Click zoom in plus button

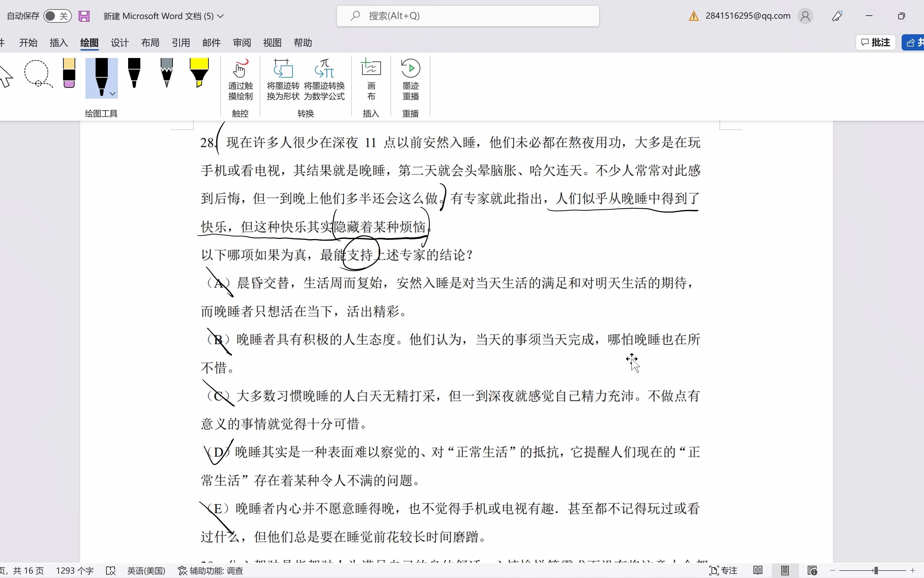(x=913, y=571)
